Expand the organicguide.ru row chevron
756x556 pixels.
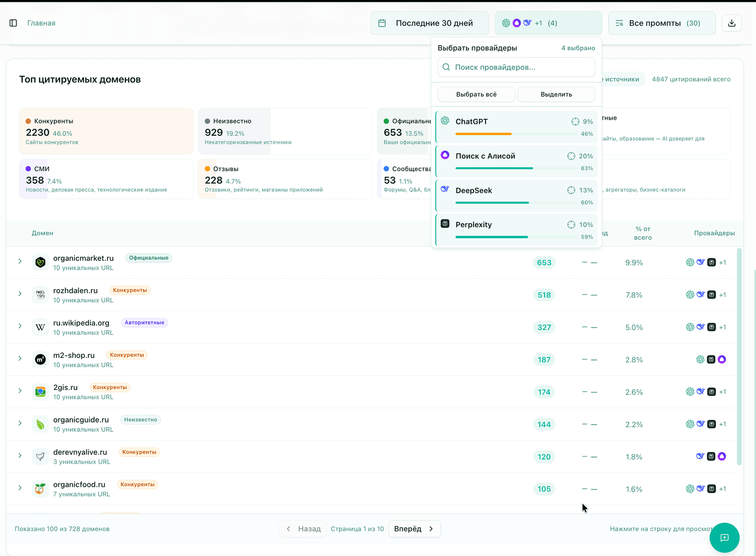coord(20,423)
